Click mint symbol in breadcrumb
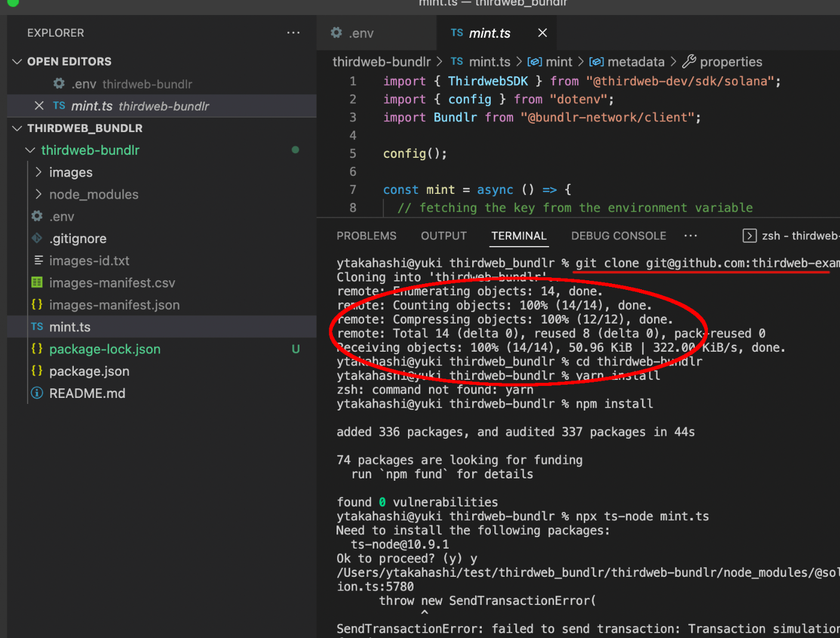Screen dimensions: 840x638 [559, 62]
